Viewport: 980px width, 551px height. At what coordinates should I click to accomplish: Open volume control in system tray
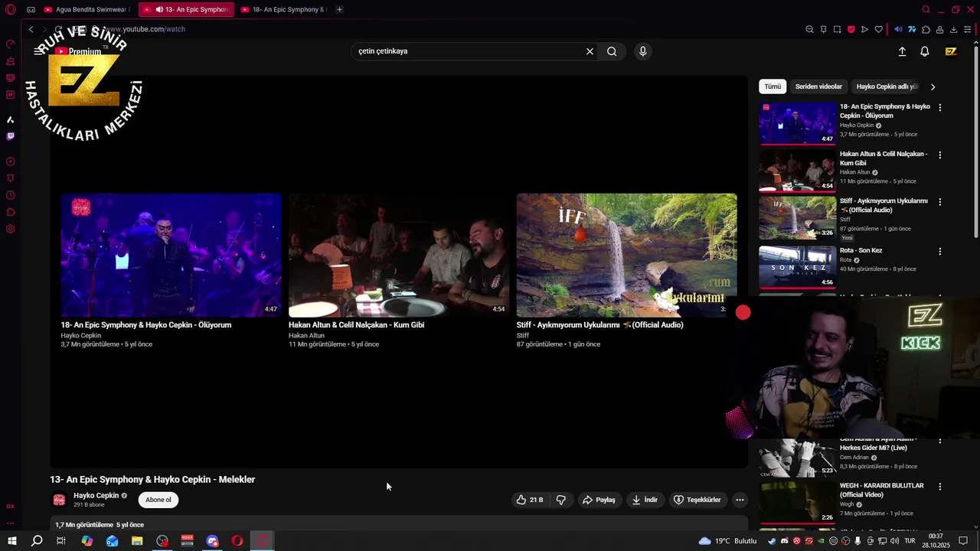pos(894,541)
